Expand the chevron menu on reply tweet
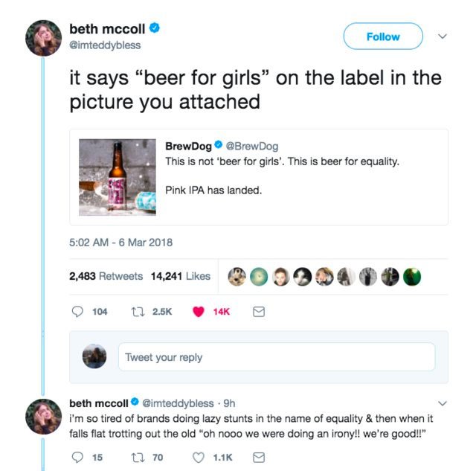Screen dimensions: 476x471 click(x=443, y=403)
